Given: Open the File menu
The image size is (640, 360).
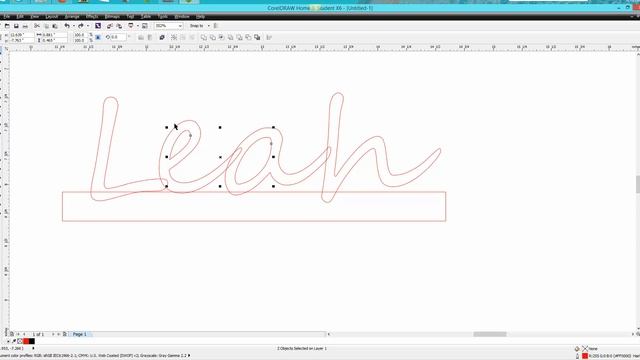Looking at the screenshot, I should click(x=7, y=17).
